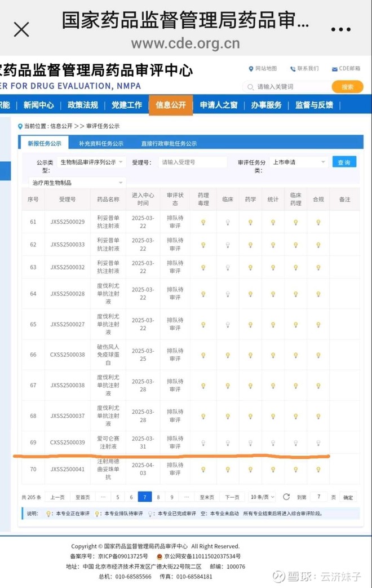Click the 临床 bulb icon for JXSS2500032
This screenshot has width=372, height=588.
pyautogui.click(x=228, y=267)
